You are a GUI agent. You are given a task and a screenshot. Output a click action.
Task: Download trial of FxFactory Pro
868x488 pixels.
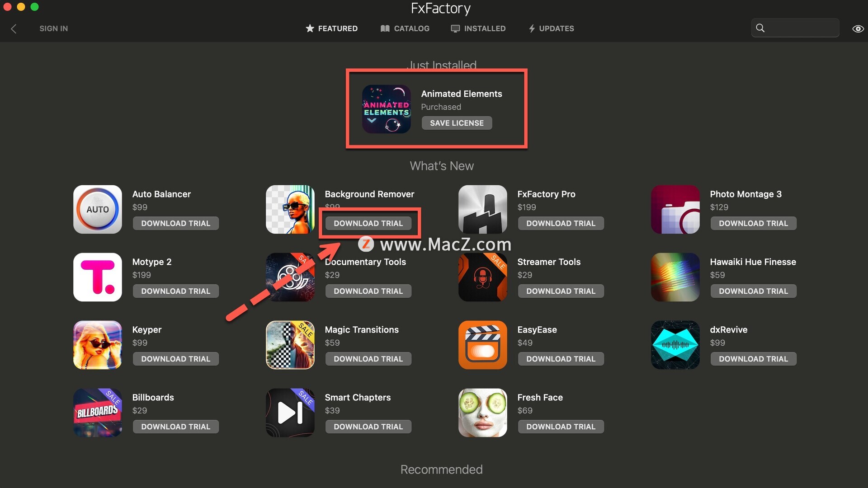(x=561, y=223)
